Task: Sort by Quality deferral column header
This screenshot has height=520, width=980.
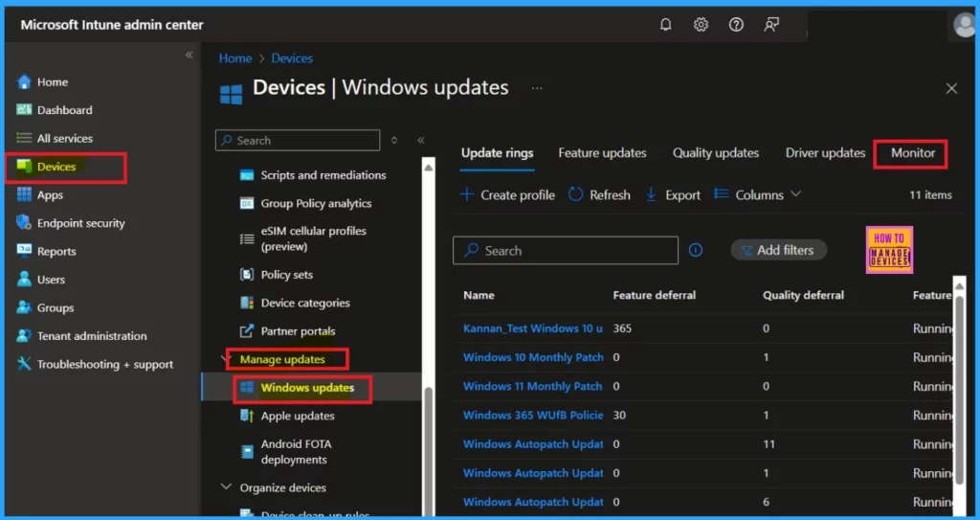Action: point(803,295)
